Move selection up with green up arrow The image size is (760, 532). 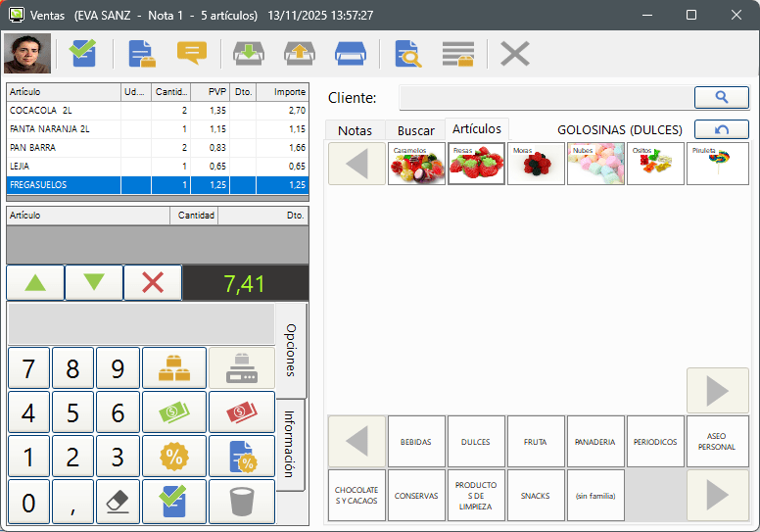click(x=35, y=282)
